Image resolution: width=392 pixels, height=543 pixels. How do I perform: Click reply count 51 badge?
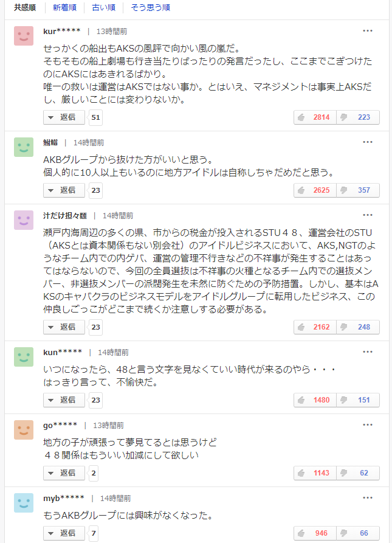click(95, 117)
